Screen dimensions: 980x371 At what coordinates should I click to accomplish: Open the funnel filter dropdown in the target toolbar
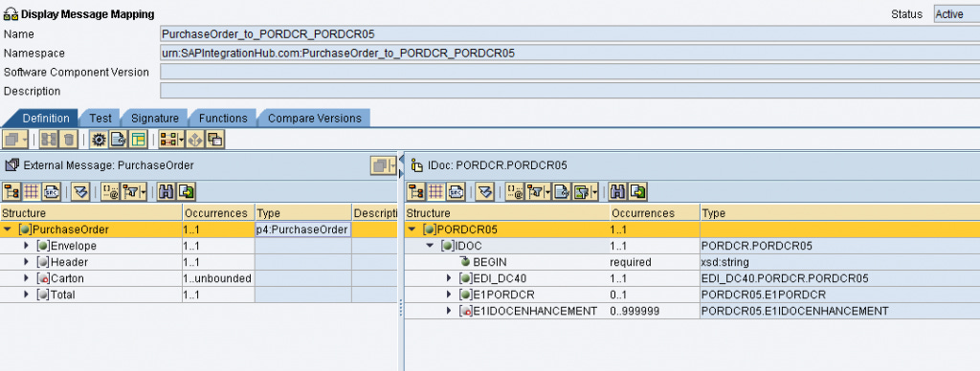538,191
